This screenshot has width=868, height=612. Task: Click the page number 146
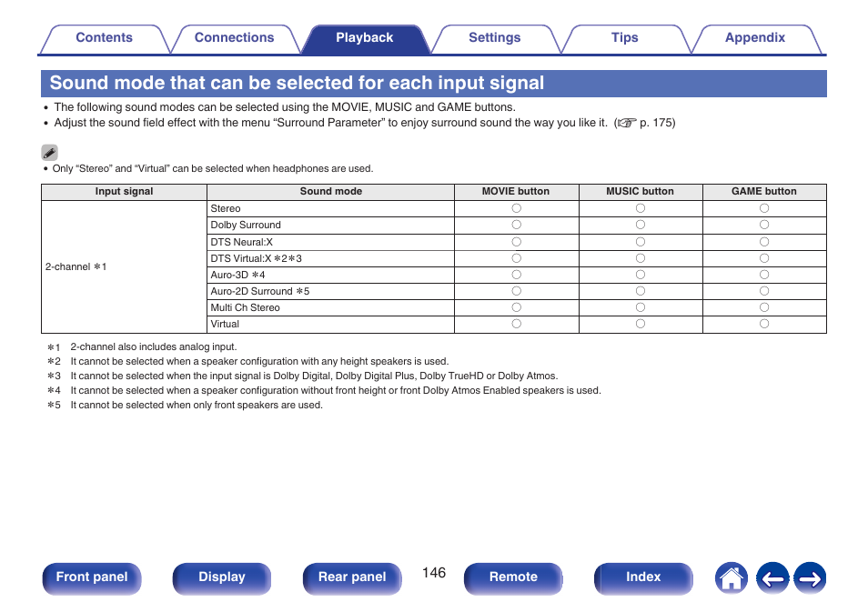(x=434, y=573)
